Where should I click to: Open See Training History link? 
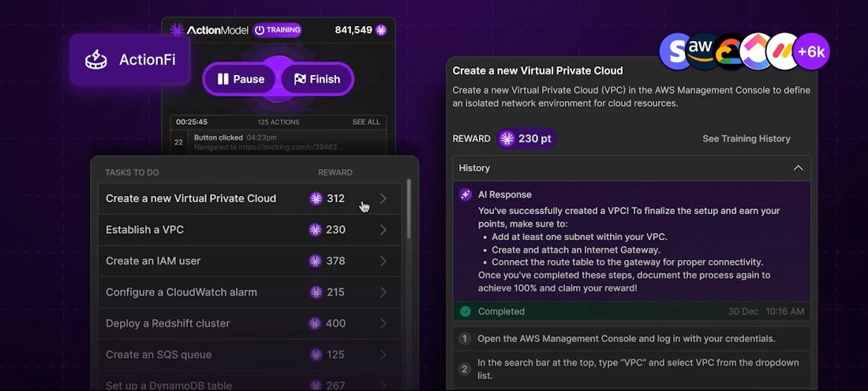(x=746, y=138)
